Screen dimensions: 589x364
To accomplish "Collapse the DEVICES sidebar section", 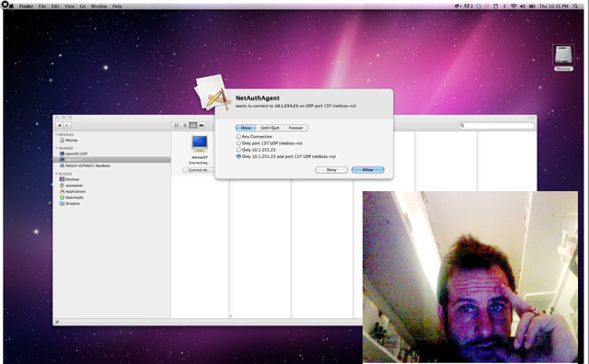I will [56, 134].
